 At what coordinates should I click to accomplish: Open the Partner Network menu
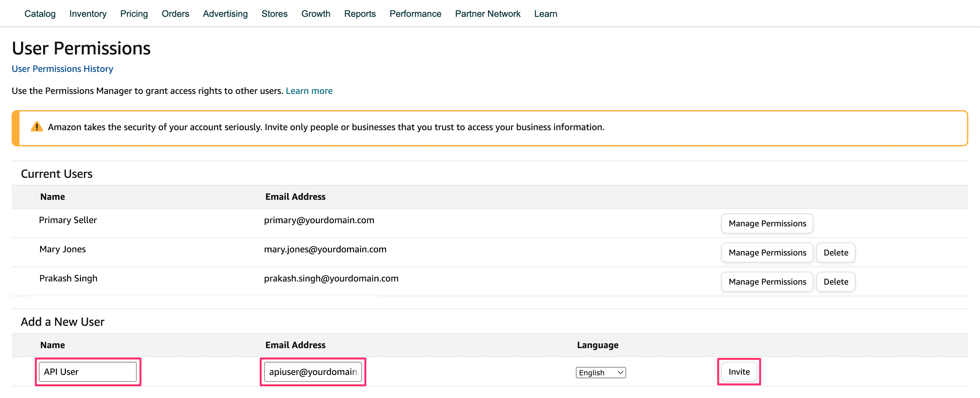[x=487, y=14]
